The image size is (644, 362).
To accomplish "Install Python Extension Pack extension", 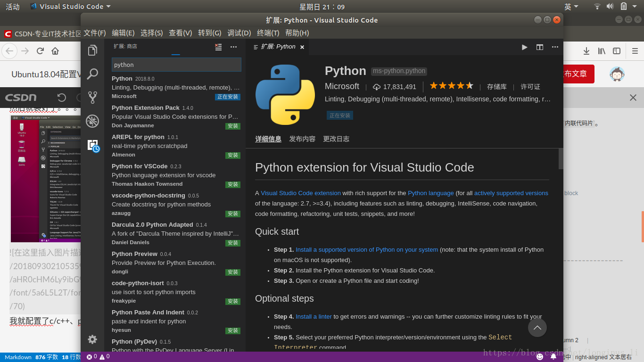I will click(233, 126).
